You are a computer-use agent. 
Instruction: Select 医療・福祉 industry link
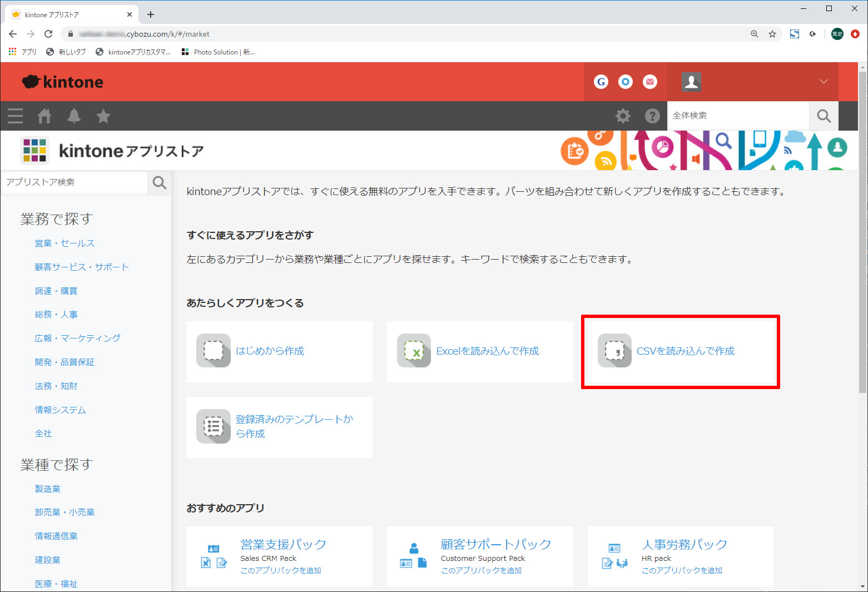coord(56,584)
